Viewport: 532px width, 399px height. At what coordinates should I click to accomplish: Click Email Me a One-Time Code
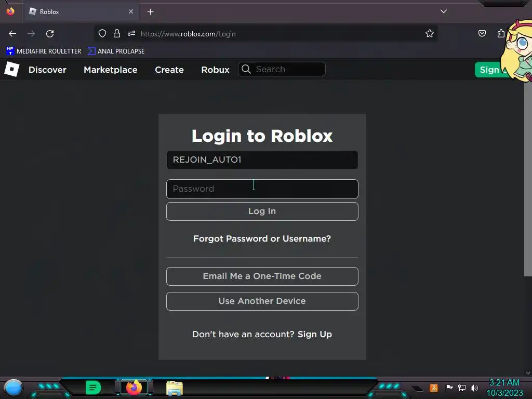pyautogui.click(x=262, y=276)
